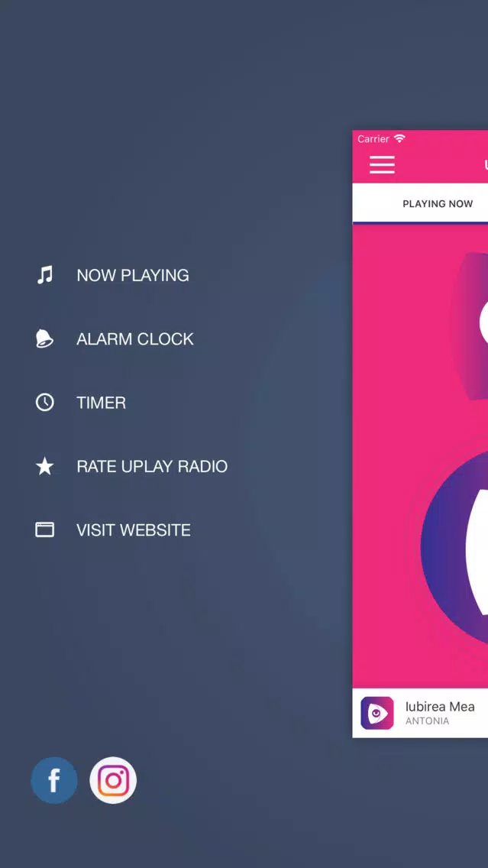Image resolution: width=488 pixels, height=868 pixels.
Task: Tap the star rating icon
Action: point(45,466)
